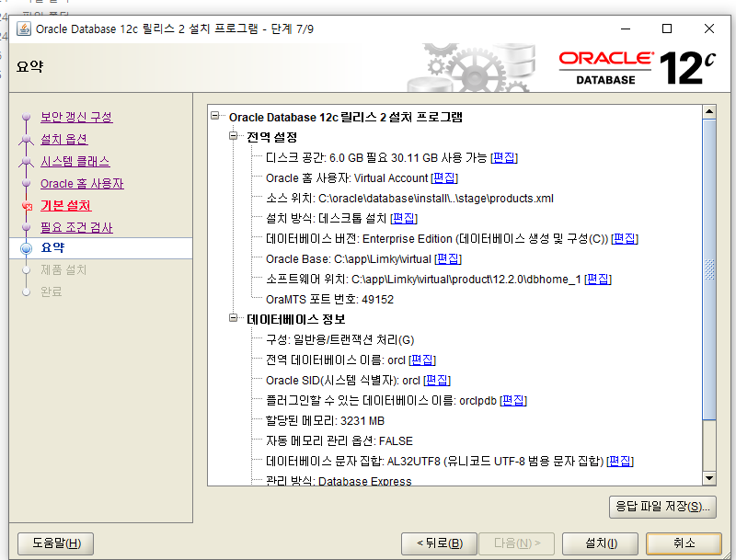
Task: Edit the 데이터베이스 문자 집합 AL32UTF8
Action: tap(620, 461)
